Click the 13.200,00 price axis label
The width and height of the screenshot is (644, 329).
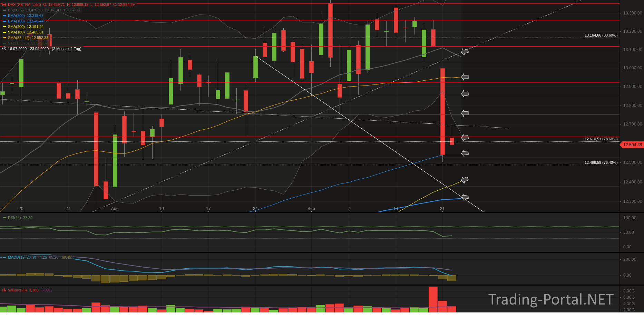click(x=633, y=31)
